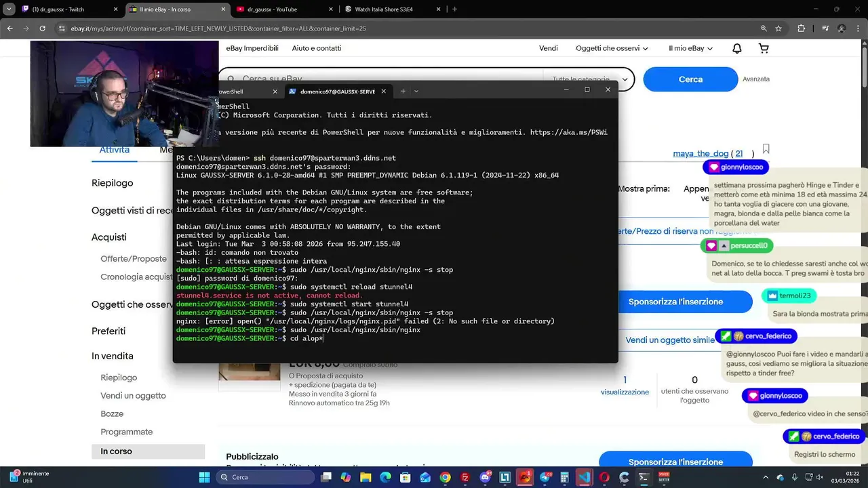Open maya_the_dog seller profile link

click(x=701, y=154)
